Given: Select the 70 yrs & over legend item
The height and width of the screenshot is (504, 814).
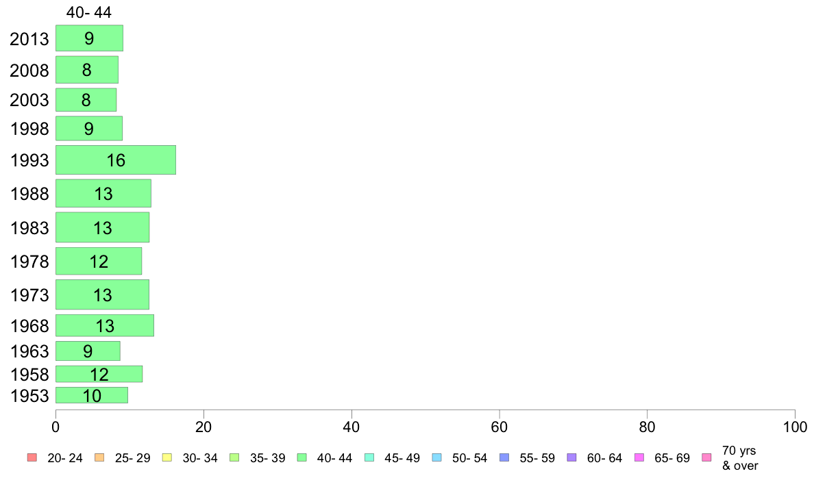Looking at the screenshot, I should 730,458.
